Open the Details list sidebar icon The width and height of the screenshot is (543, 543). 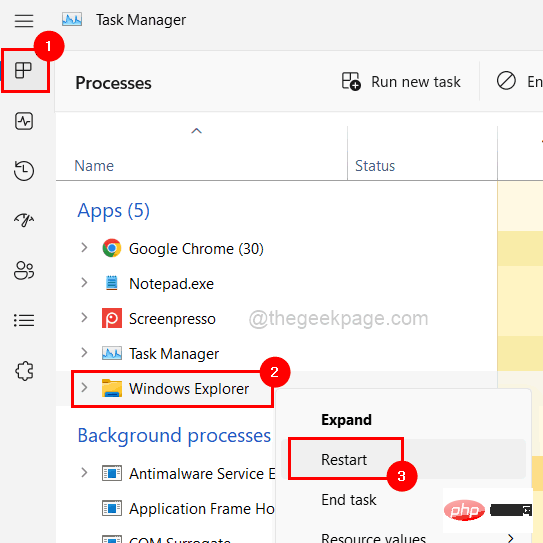pyautogui.click(x=24, y=320)
